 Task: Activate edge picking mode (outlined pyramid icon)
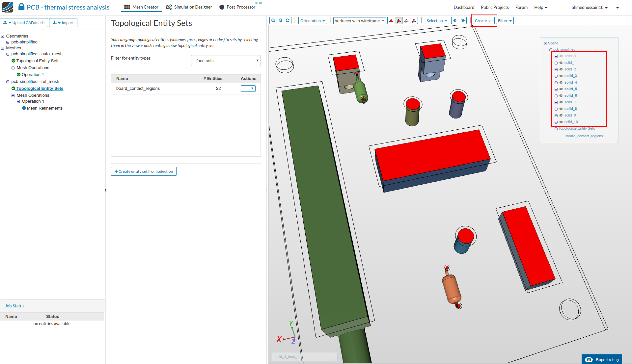[x=406, y=21]
